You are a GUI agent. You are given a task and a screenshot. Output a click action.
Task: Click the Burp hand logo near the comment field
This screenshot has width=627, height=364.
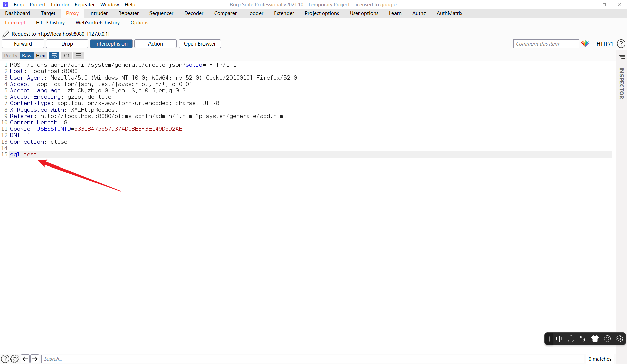(x=586, y=43)
